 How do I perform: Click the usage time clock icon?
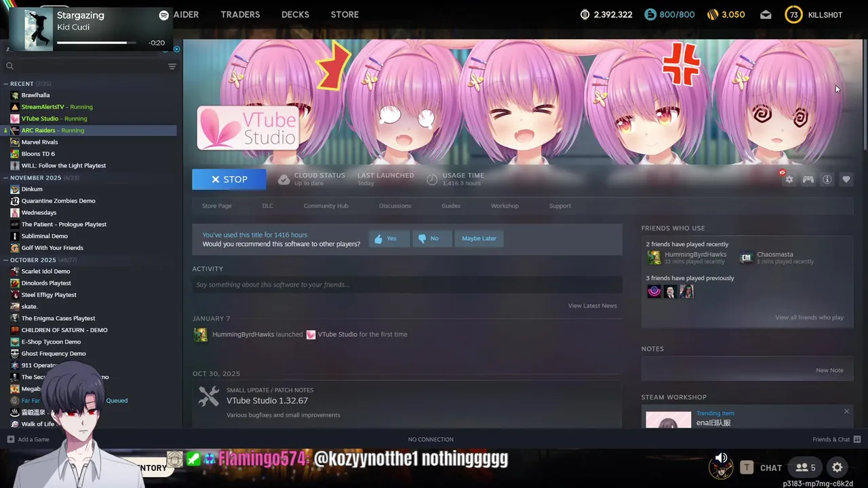432,180
